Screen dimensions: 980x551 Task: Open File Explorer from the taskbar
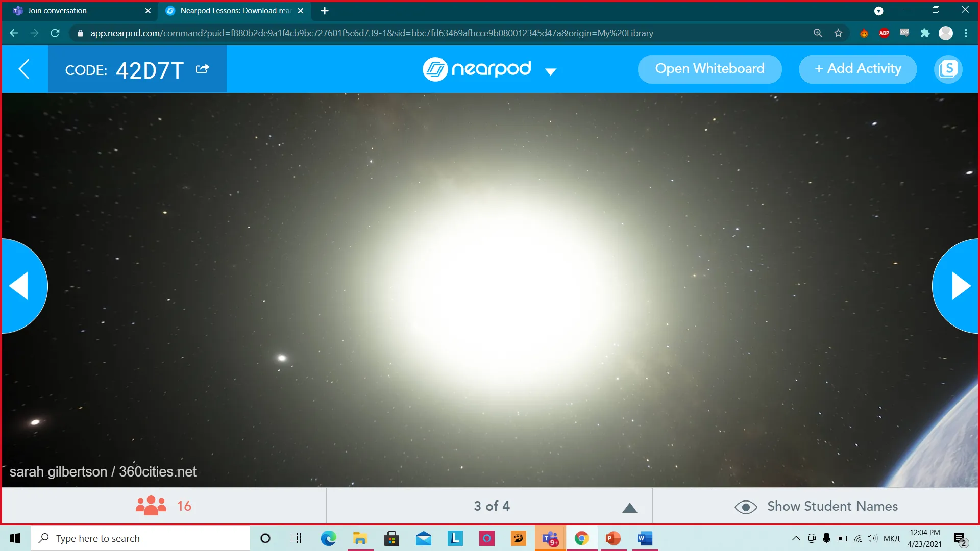tap(360, 538)
